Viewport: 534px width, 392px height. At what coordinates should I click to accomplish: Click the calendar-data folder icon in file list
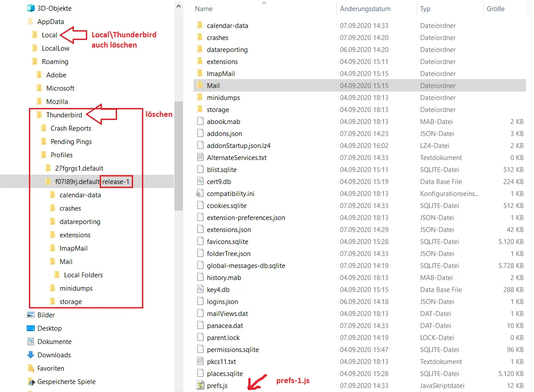coord(200,25)
